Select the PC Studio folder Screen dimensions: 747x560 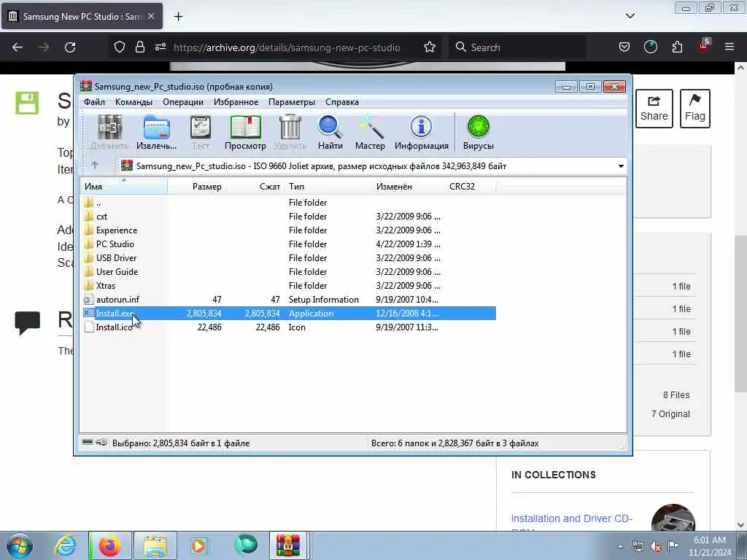[115, 244]
